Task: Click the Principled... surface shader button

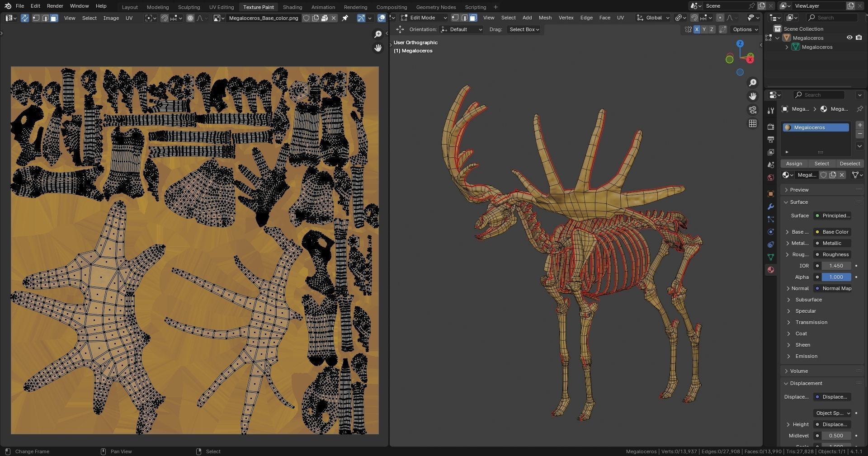Action: 832,216
